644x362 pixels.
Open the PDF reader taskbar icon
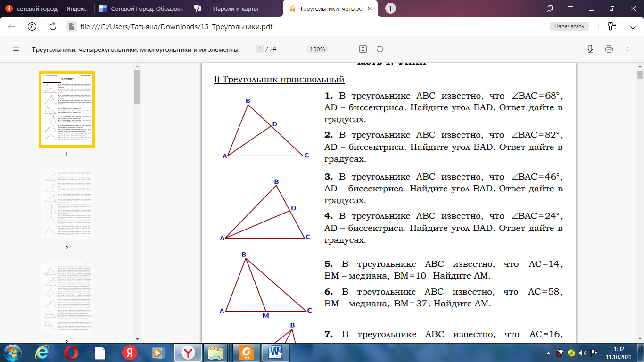[246, 352]
